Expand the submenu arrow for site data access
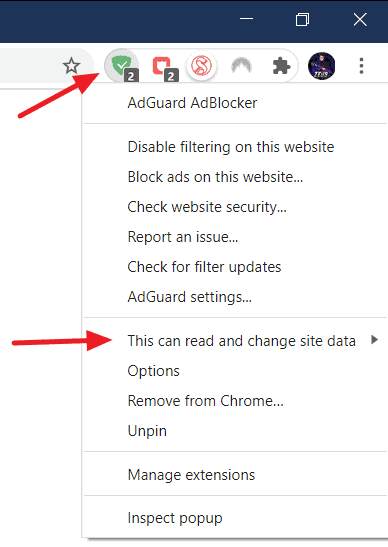Viewport: 388px width, 547px height. tap(374, 340)
